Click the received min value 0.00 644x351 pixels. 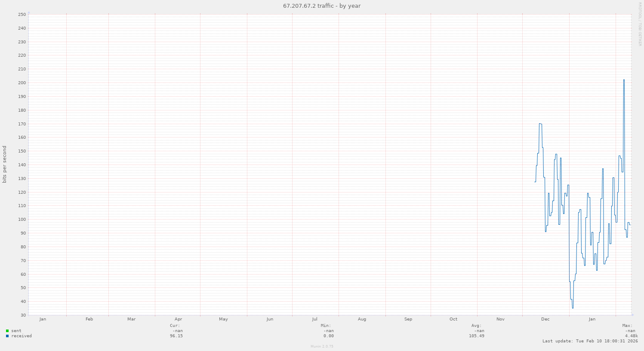pyautogui.click(x=328, y=336)
